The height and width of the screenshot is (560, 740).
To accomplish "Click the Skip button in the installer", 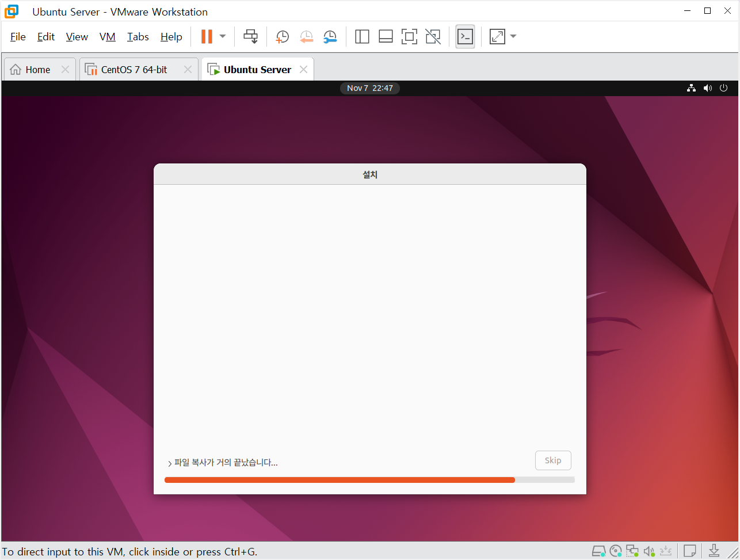I will 553,460.
